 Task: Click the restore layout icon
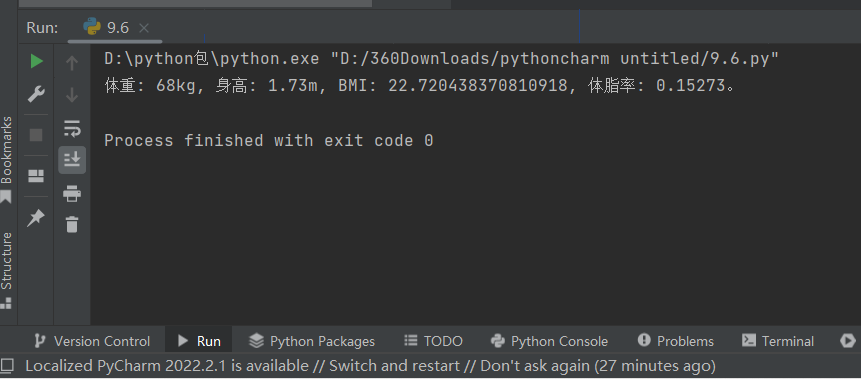point(36,176)
